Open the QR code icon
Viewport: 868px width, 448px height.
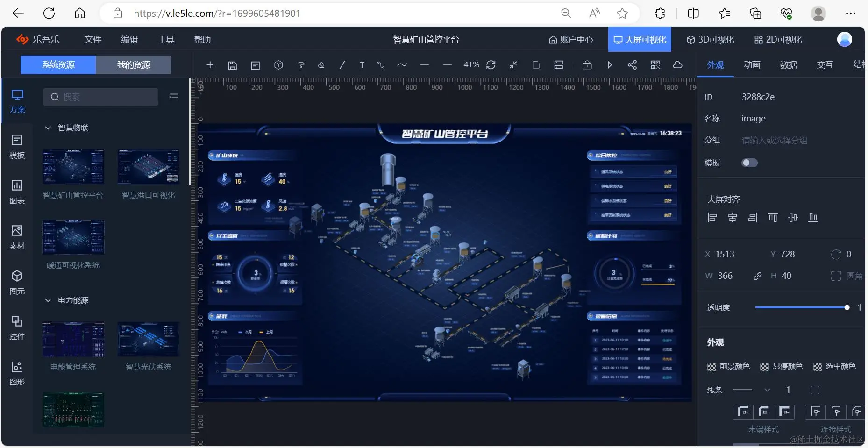click(655, 65)
